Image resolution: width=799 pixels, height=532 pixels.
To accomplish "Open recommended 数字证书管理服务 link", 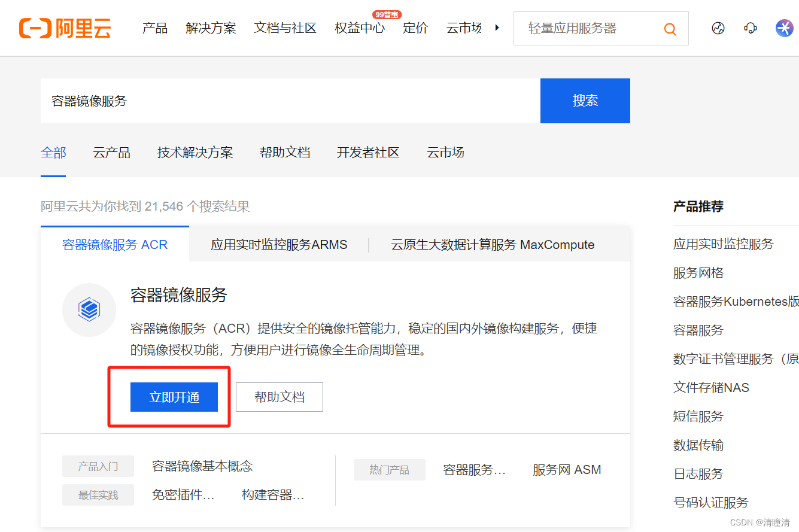I will tap(736, 359).
